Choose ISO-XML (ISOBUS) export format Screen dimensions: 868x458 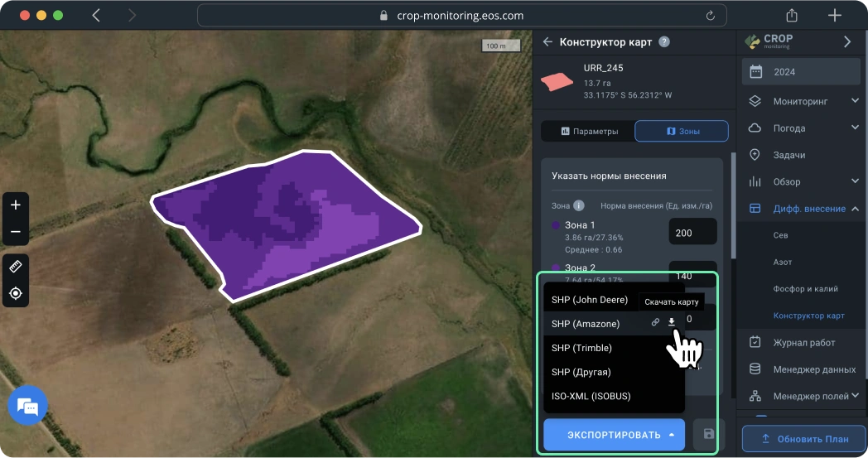(x=591, y=396)
